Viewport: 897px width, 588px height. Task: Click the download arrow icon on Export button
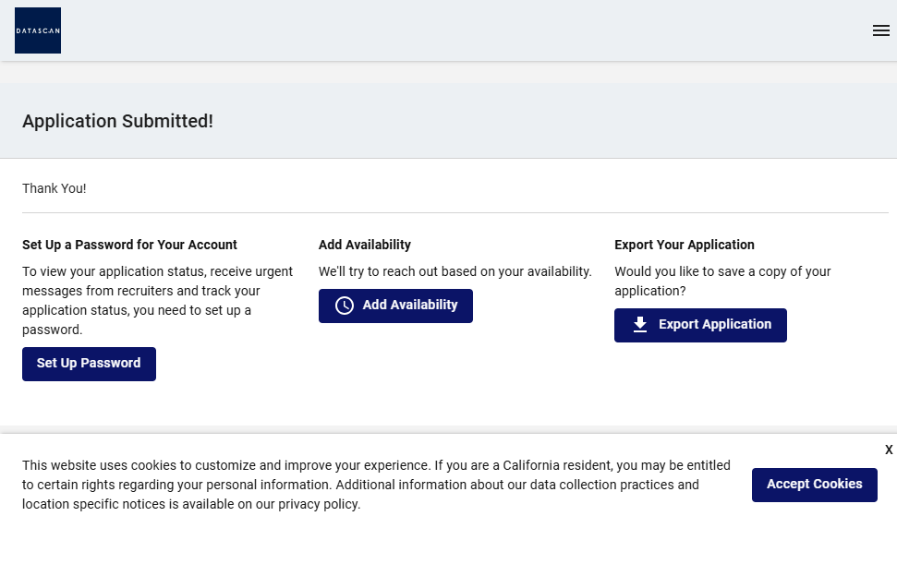(x=640, y=325)
